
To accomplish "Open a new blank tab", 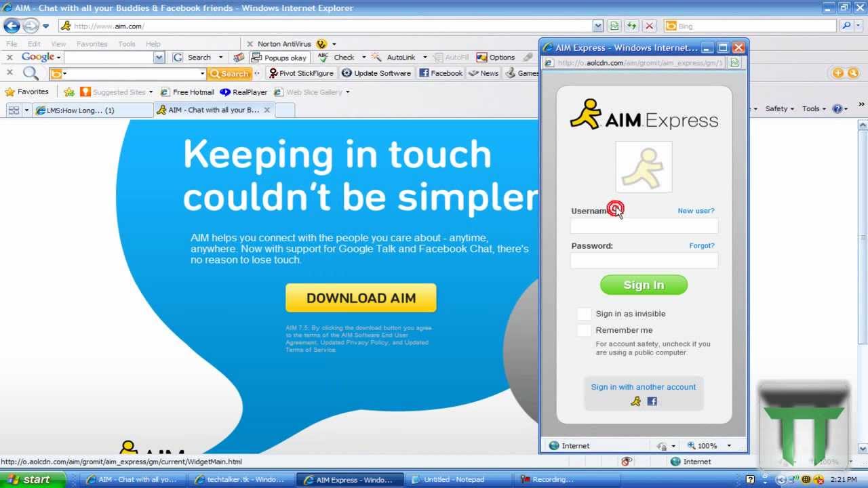I will point(285,110).
